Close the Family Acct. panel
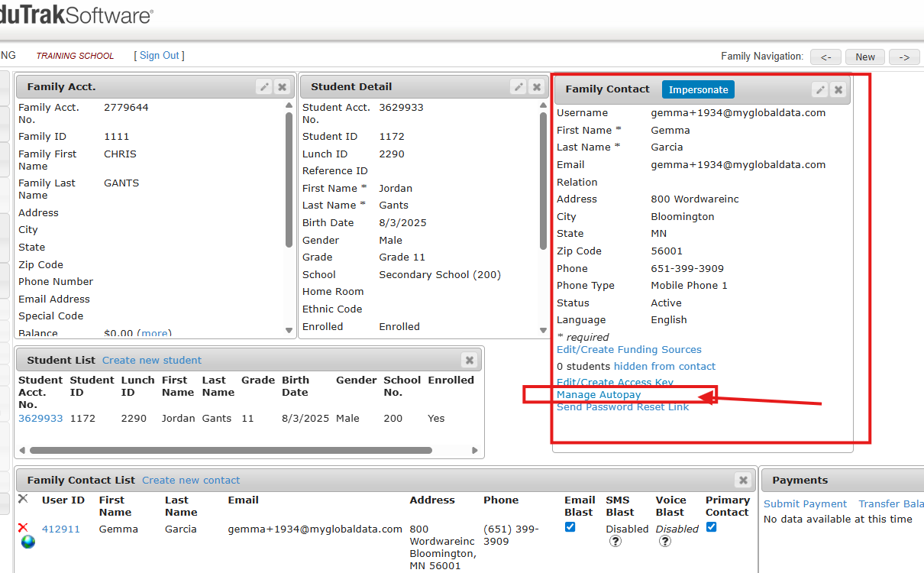The width and height of the screenshot is (924, 573). point(282,87)
